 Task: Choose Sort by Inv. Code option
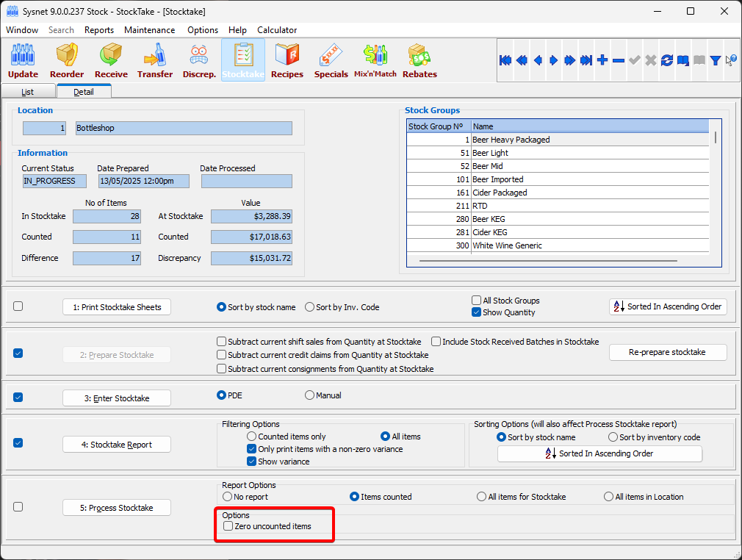pos(310,307)
